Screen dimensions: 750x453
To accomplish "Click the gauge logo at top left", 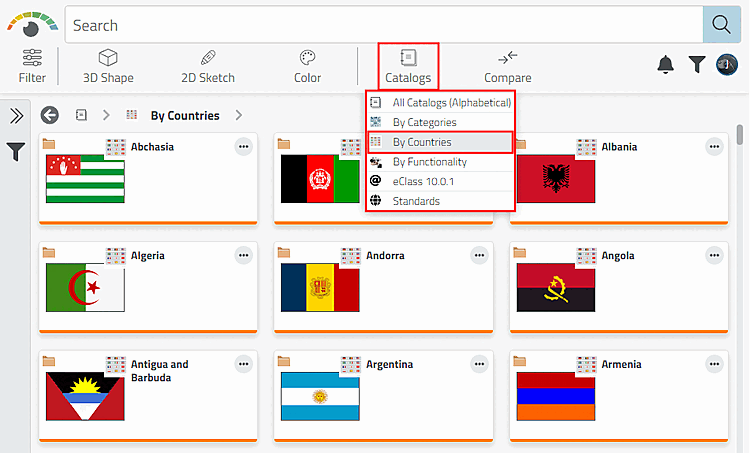I will pyautogui.click(x=32, y=25).
